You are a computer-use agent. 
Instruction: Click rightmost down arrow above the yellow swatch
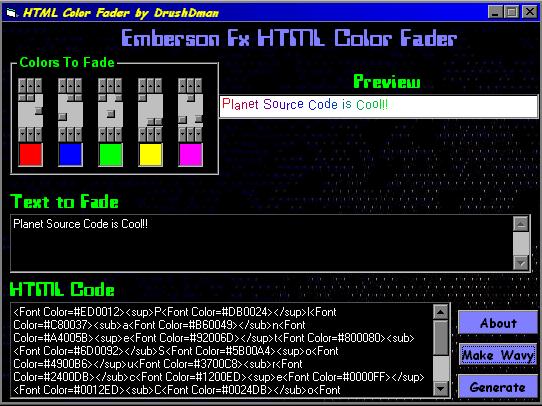point(158,134)
